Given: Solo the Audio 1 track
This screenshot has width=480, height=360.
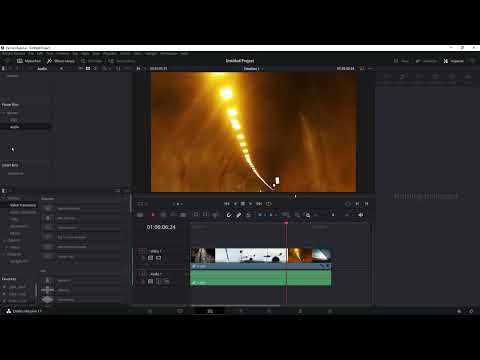Looking at the screenshot, I should tap(158, 282).
